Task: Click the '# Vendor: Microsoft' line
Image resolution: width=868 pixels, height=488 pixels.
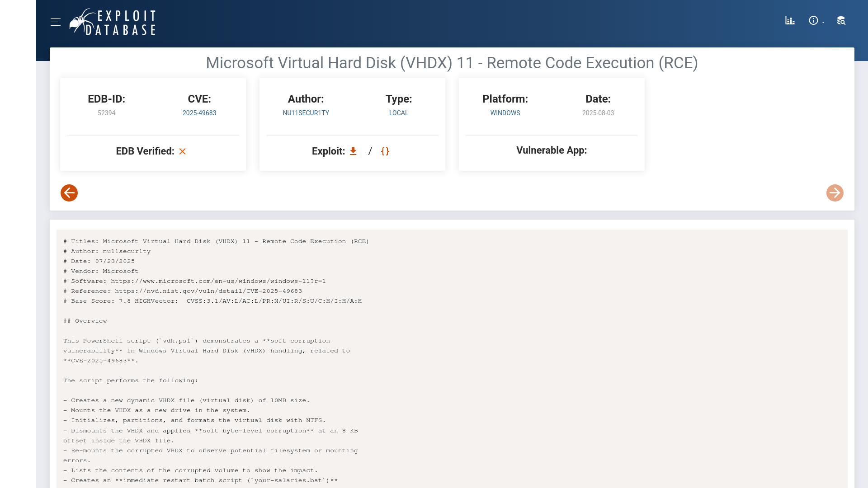Action: pos(101,271)
